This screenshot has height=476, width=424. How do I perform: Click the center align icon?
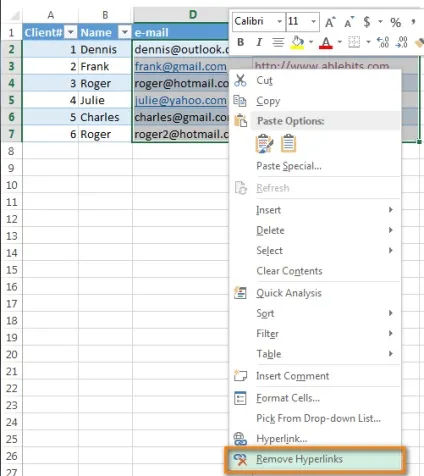click(278, 42)
